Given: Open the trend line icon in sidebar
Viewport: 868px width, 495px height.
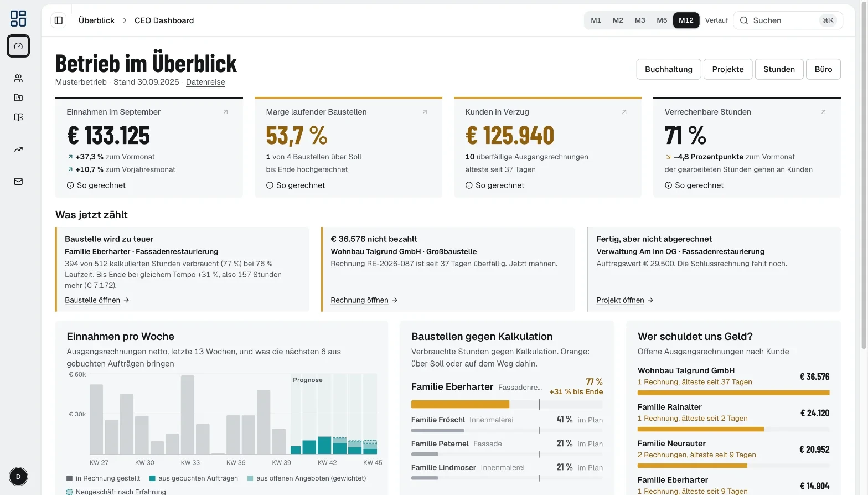Looking at the screenshot, I should (x=18, y=149).
